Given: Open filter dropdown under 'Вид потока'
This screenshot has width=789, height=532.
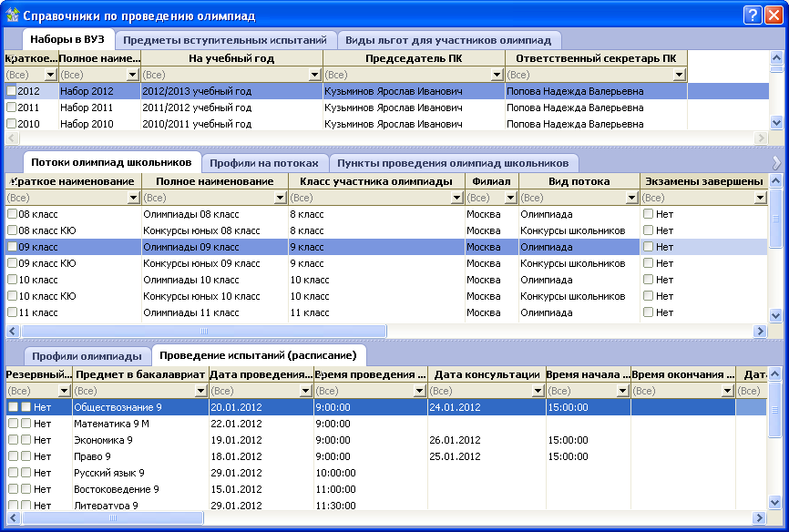Looking at the screenshot, I should (632, 198).
